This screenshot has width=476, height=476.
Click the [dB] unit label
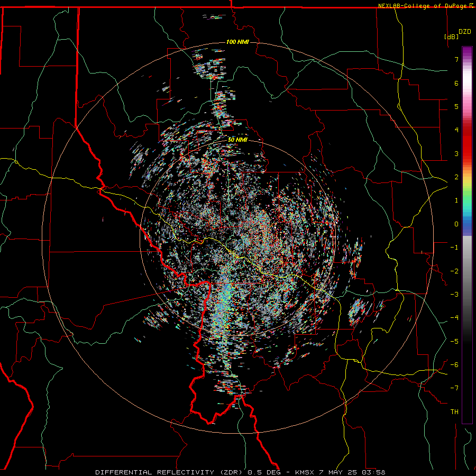[x=452, y=36]
